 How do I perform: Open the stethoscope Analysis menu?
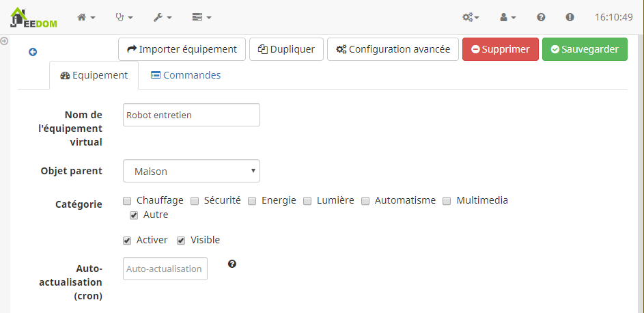point(124,17)
